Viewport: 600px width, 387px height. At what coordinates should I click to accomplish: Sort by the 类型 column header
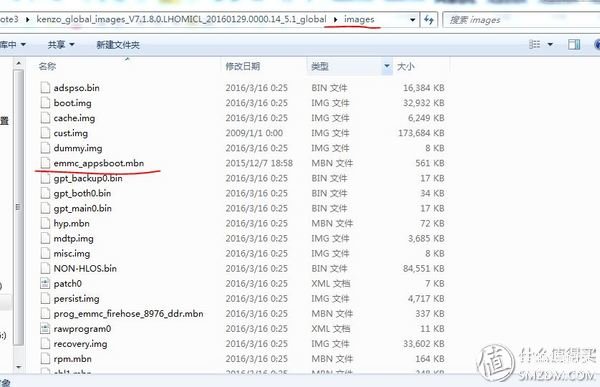click(x=320, y=66)
